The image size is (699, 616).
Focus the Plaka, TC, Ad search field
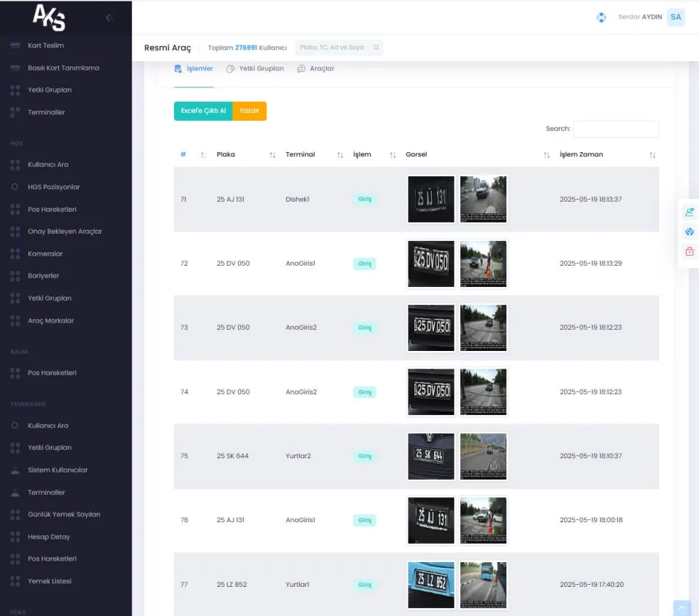tap(339, 48)
